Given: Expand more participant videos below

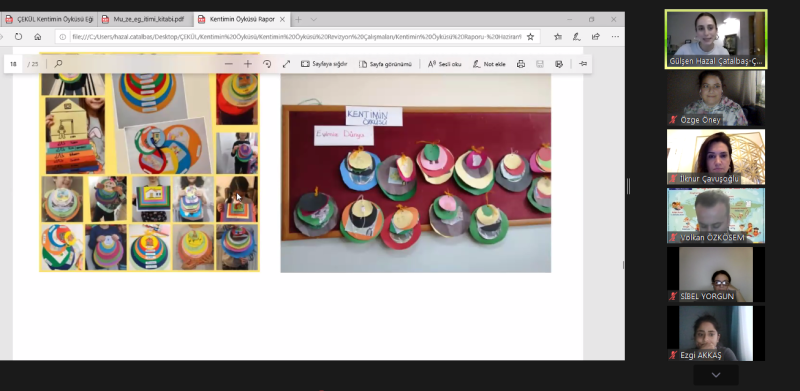Looking at the screenshot, I should (716, 375).
